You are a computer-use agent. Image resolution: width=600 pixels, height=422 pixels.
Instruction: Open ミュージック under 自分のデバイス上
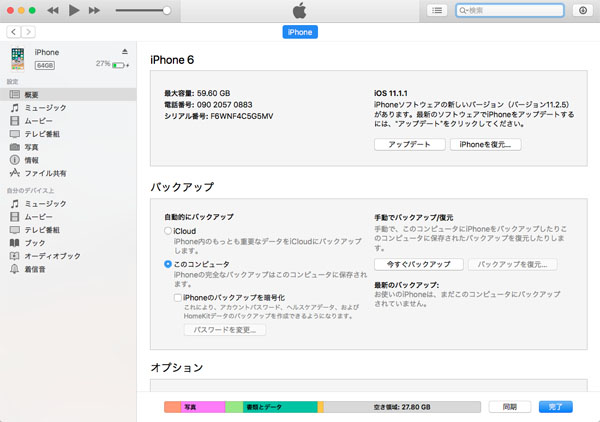[x=68, y=204]
